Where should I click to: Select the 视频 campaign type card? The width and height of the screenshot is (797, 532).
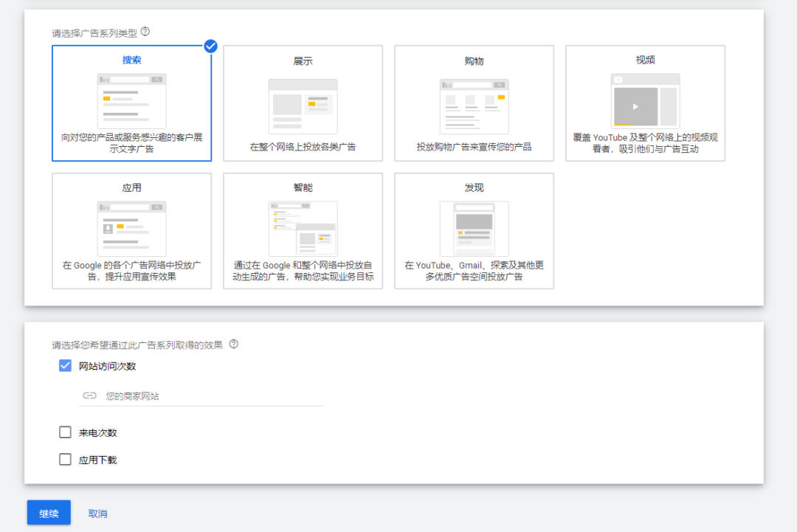click(x=646, y=103)
